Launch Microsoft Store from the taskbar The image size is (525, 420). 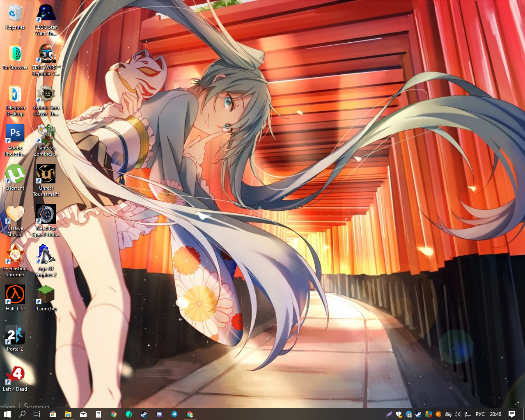click(x=53, y=414)
